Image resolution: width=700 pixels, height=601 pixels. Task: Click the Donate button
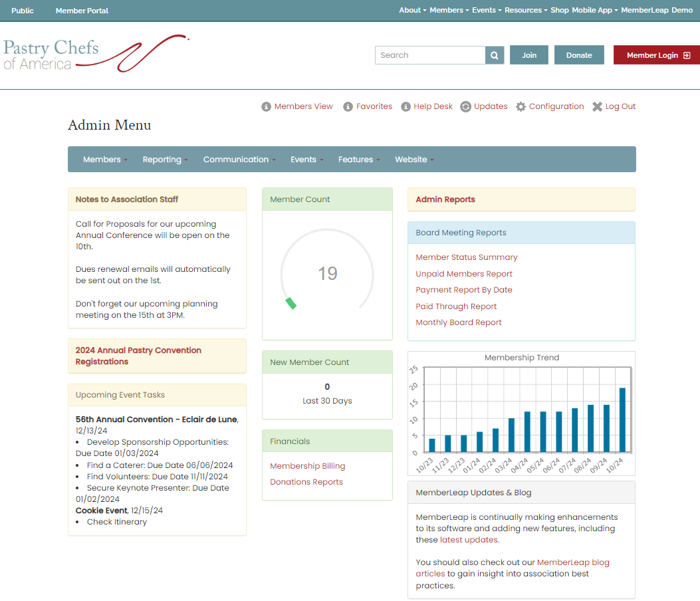tap(579, 55)
